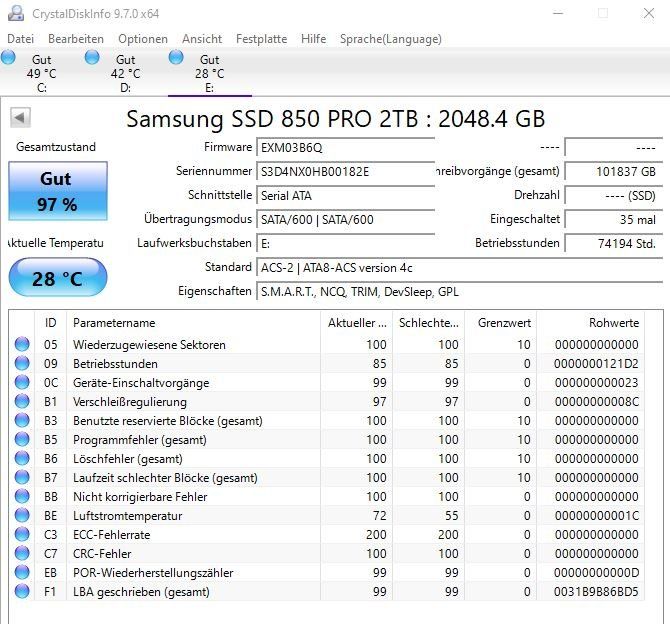Click the previous disk arrow button
This screenshot has width=670, height=624.
(20, 118)
